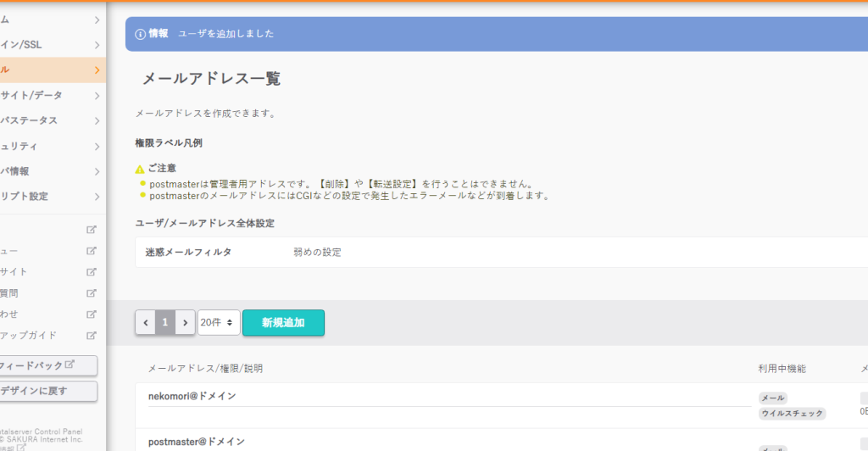Screen dimensions: 868x451
Task: Open the パ情報 sidebar menu
Action: click(51, 170)
